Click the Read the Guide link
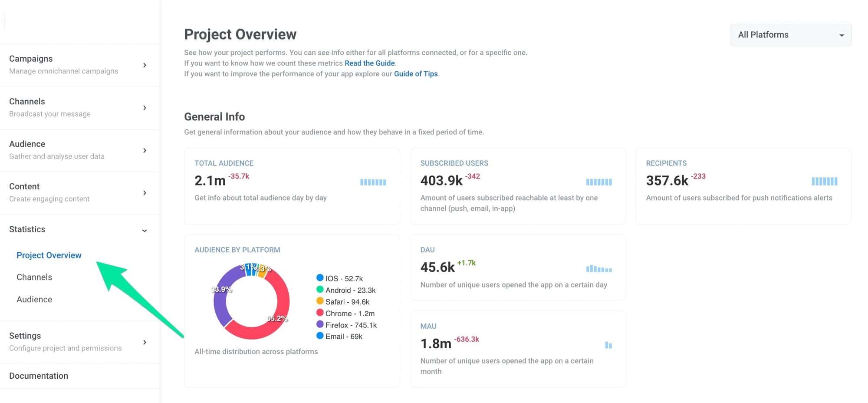 (x=369, y=63)
